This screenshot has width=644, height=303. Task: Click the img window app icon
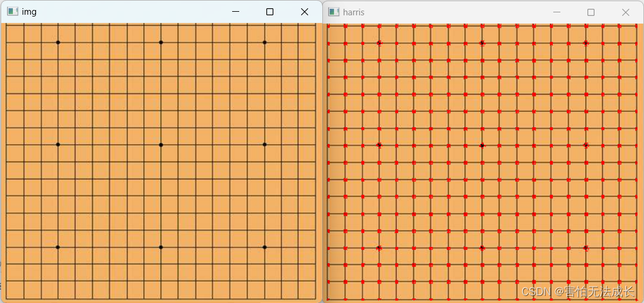13,12
